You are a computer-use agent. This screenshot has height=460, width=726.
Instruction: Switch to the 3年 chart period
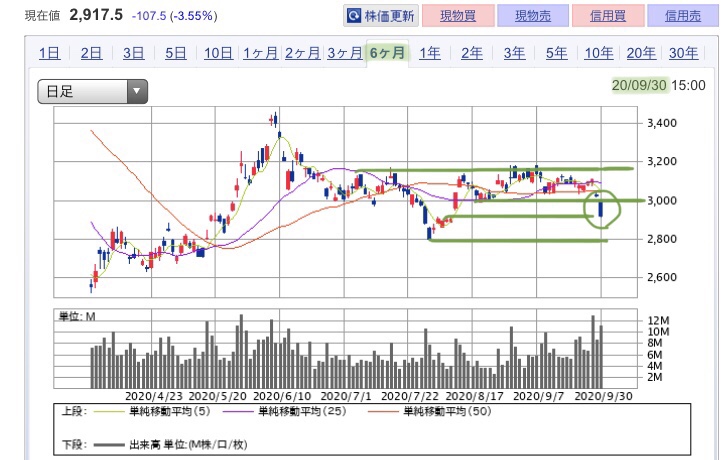pyautogui.click(x=514, y=53)
